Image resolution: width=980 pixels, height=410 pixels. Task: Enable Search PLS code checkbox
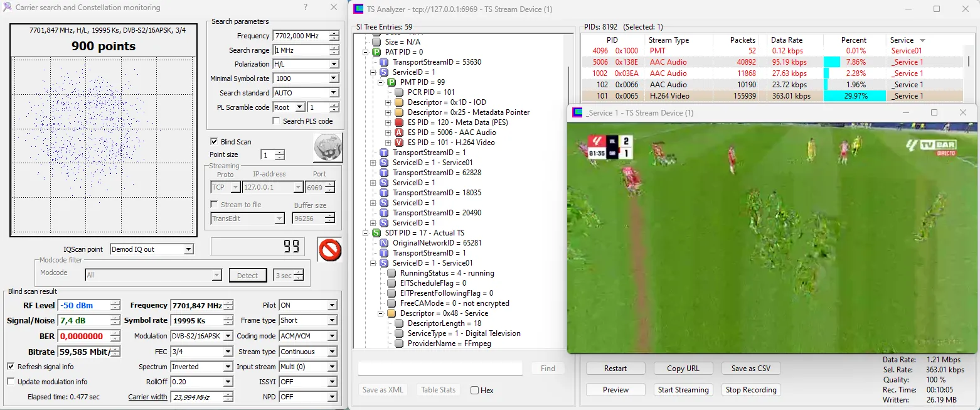click(276, 121)
